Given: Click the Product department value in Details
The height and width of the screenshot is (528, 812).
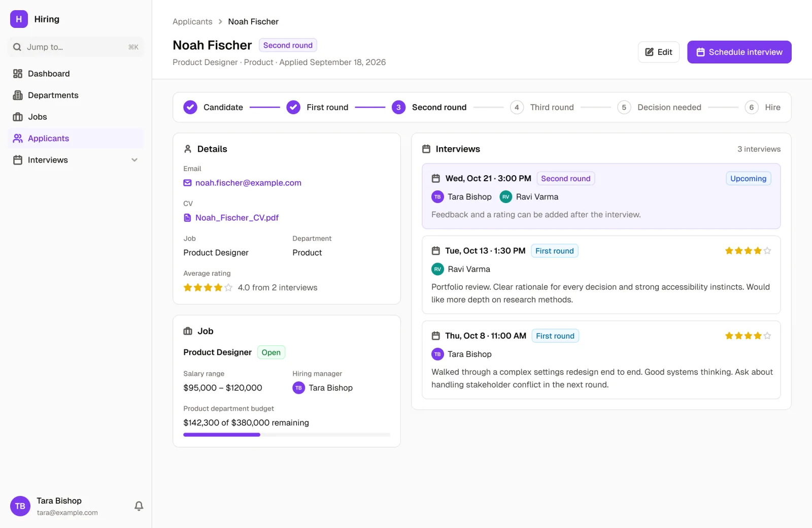Looking at the screenshot, I should tap(307, 253).
